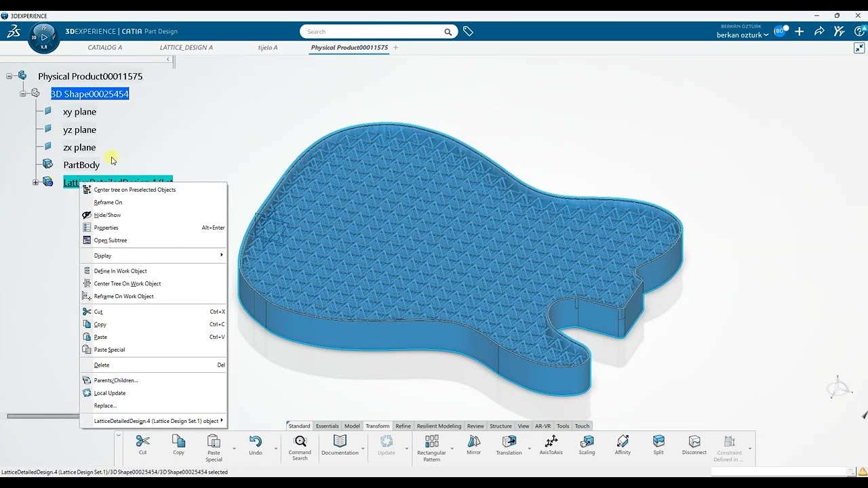
Task: Choose Reframe On in the context menu
Action: [153, 202]
